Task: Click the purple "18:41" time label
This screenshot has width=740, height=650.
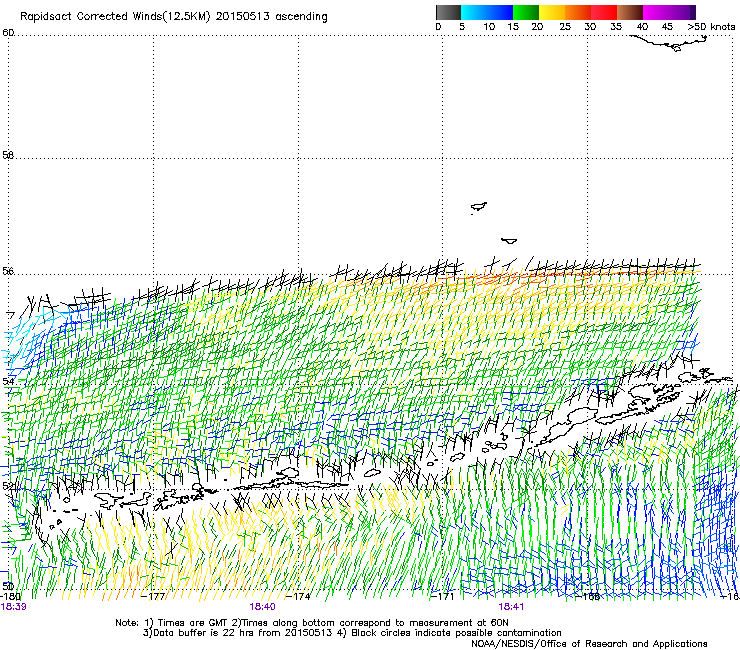Action: tap(511, 607)
